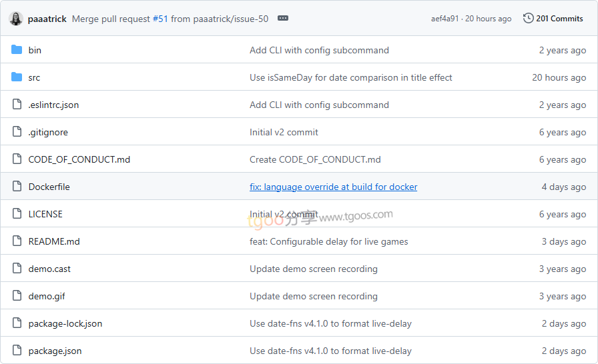Open pull request #51 link
Screen dimensions: 598x364
tap(160, 19)
